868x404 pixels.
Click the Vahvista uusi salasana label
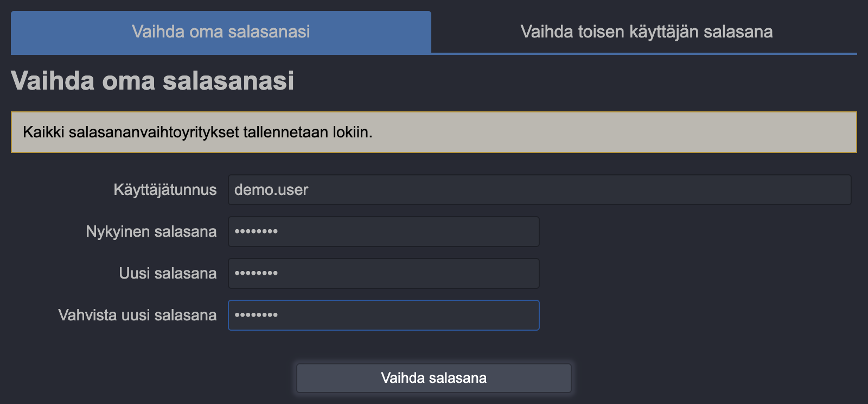click(x=137, y=315)
